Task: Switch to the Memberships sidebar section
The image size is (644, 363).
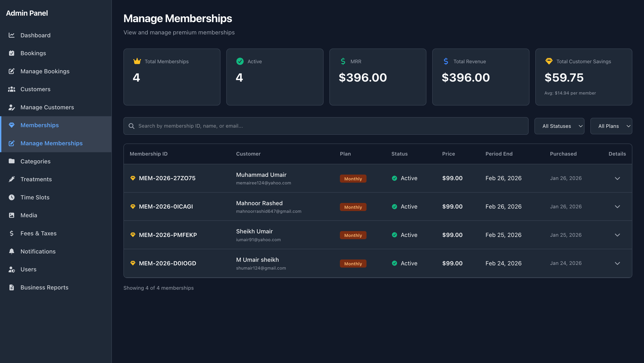Action: tap(40, 125)
